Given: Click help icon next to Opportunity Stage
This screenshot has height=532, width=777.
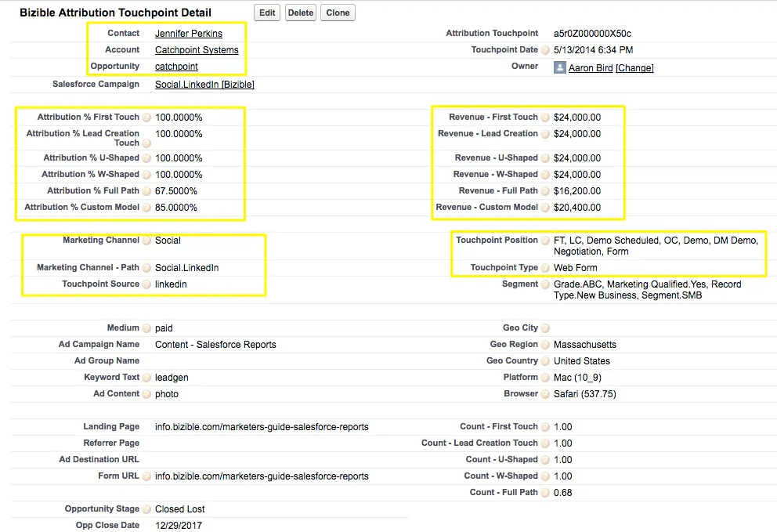Looking at the screenshot, I should 146,509.
